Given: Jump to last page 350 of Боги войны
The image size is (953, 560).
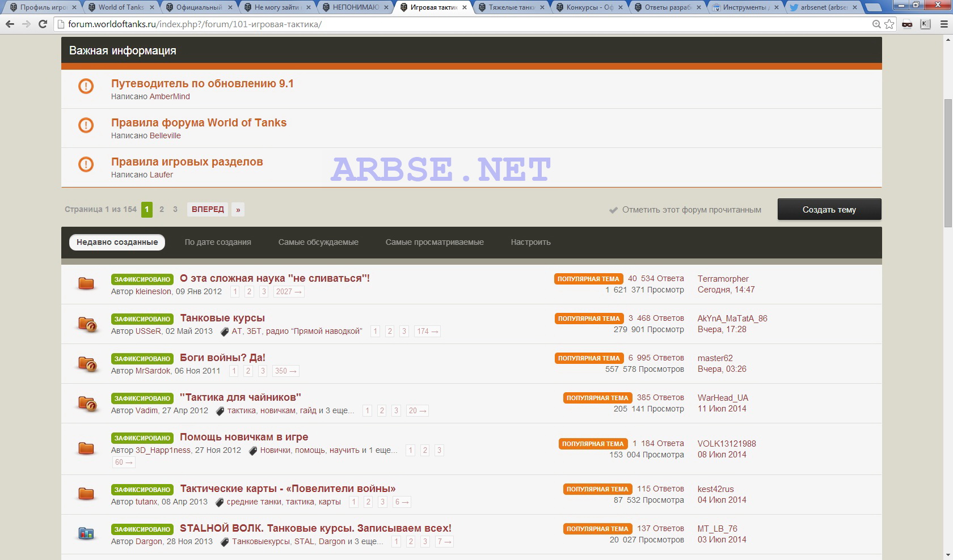Looking at the screenshot, I should [x=285, y=371].
